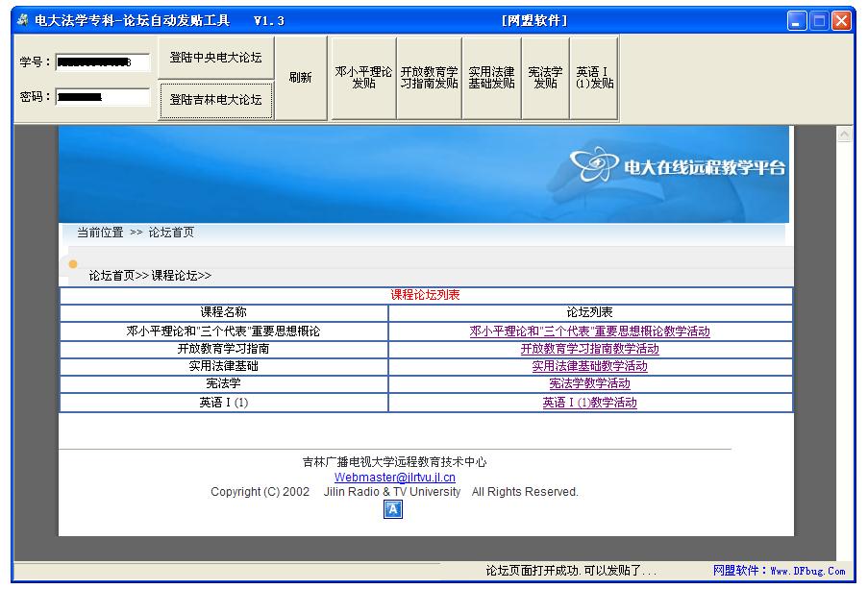Click the 刷新 button
868x589 pixels.
(x=301, y=78)
